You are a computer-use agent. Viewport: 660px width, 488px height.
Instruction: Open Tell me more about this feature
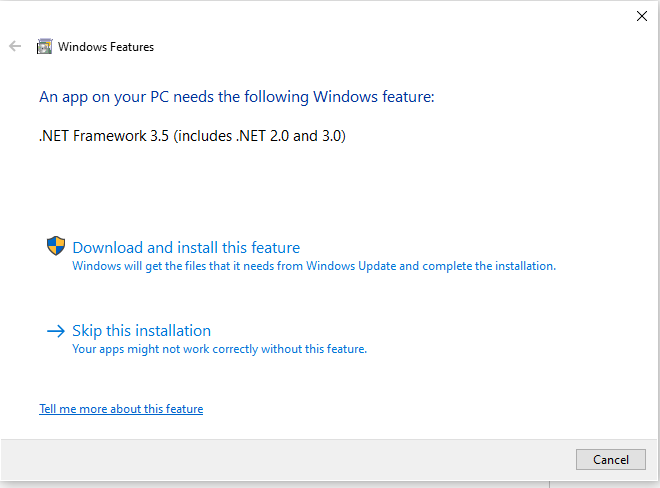coord(121,409)
